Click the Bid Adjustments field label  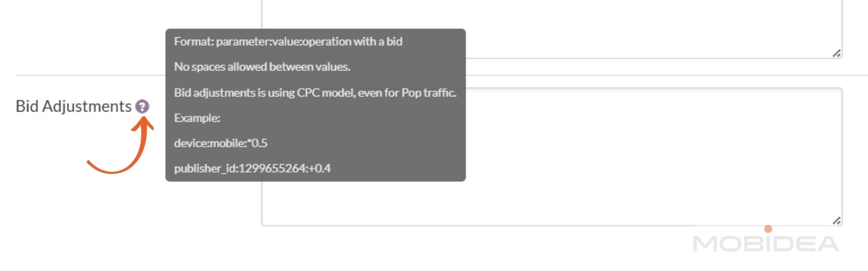click(x=73, y=106)
